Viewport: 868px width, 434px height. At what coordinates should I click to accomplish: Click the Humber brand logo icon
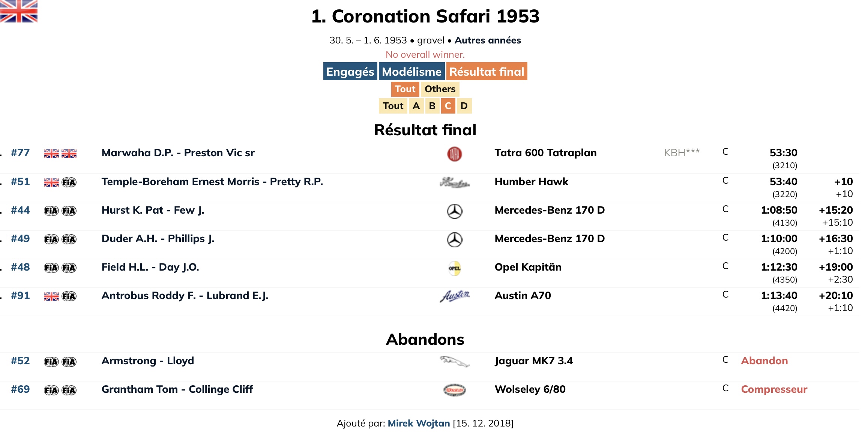click(x=454, y=183)
